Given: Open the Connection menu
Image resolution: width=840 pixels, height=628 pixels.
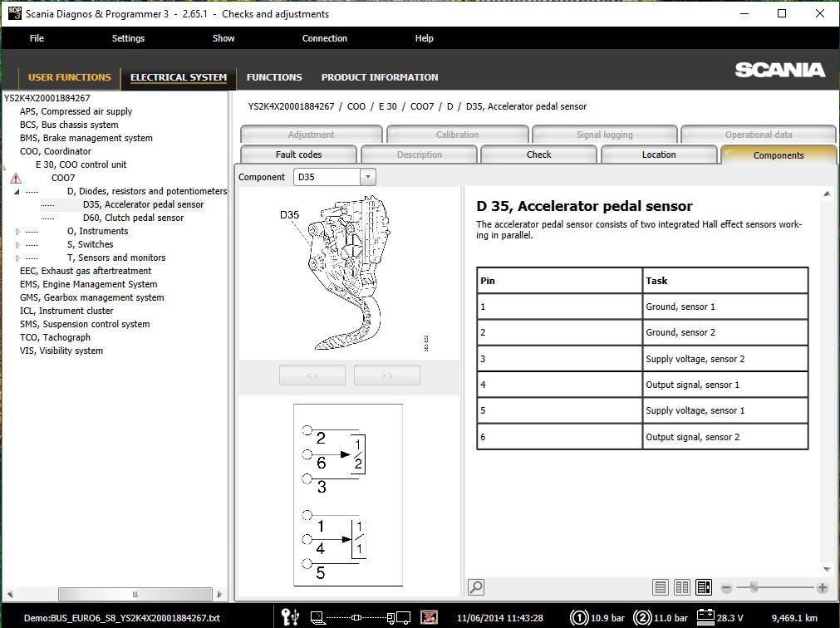Looking at the screenshot, I should click(x=325, y=38).
